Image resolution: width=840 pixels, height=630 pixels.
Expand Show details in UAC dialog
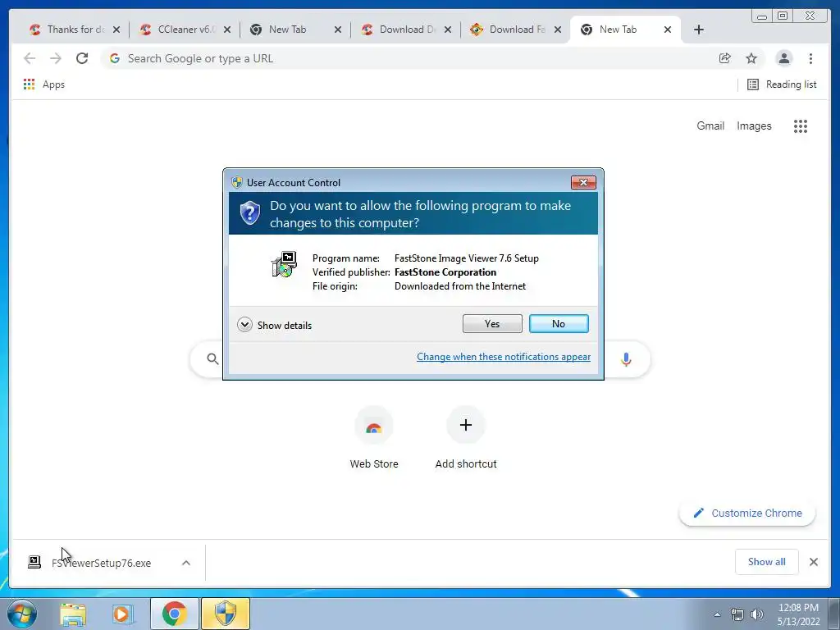pos(274,325)
